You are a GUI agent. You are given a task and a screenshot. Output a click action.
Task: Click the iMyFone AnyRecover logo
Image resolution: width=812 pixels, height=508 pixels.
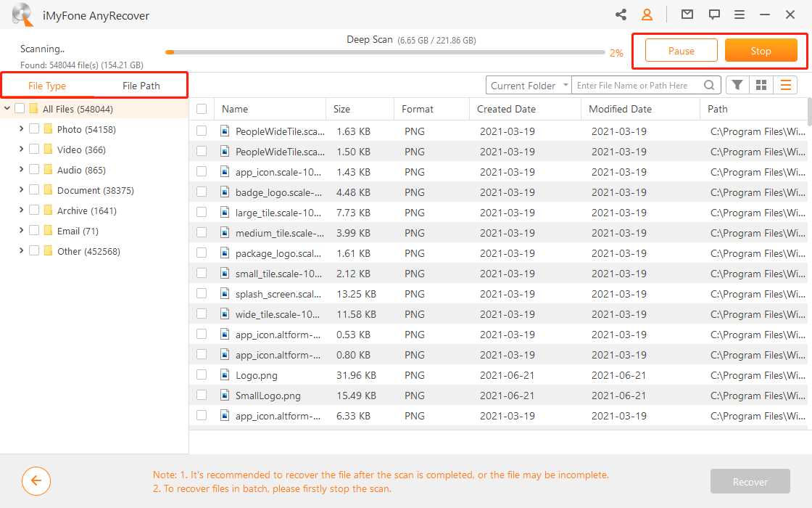[22, 15]
